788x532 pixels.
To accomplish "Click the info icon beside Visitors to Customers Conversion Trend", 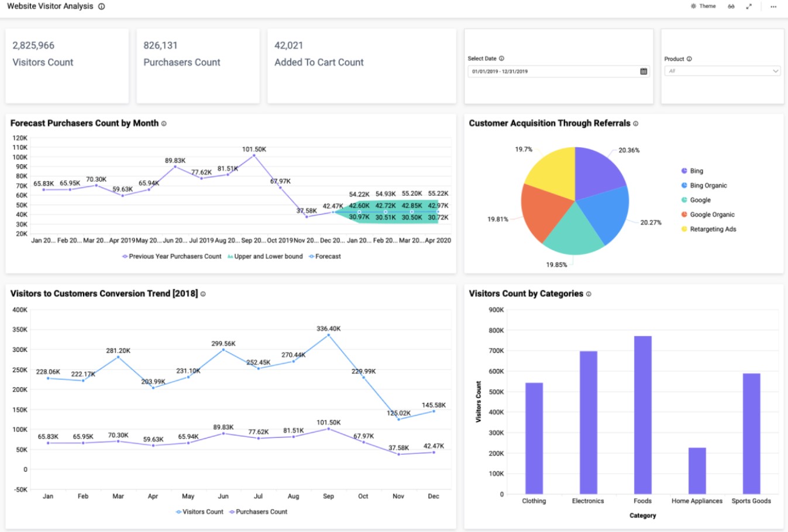I will 203,294.
